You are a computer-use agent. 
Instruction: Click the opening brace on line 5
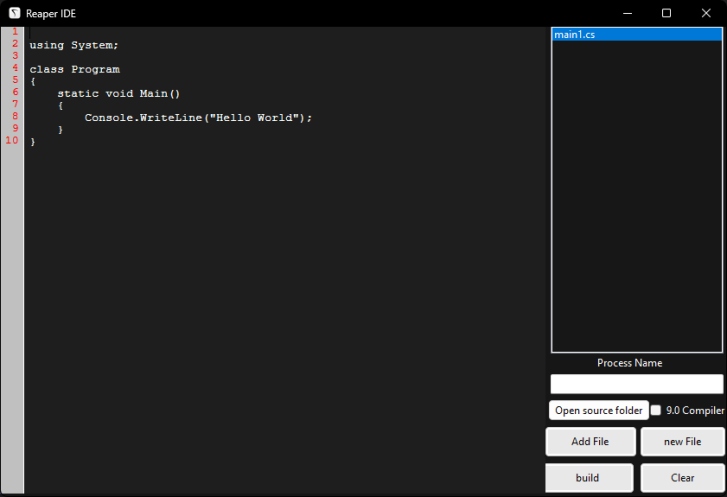(x=32, y=82)
